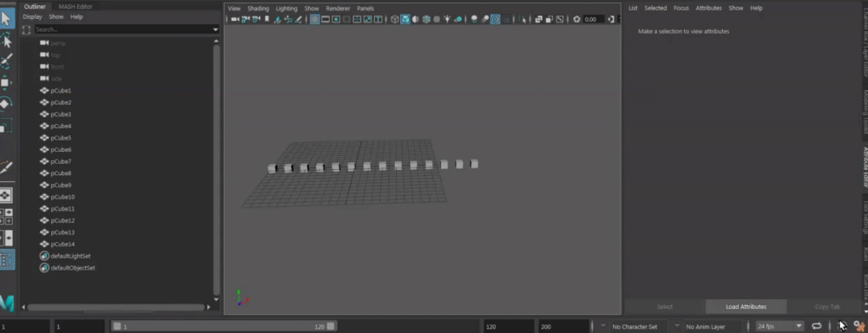This screenshot has width=868, height=333.
Task: Open camera attributes icon in viewport toolbar
Action: tap(256, 19)
